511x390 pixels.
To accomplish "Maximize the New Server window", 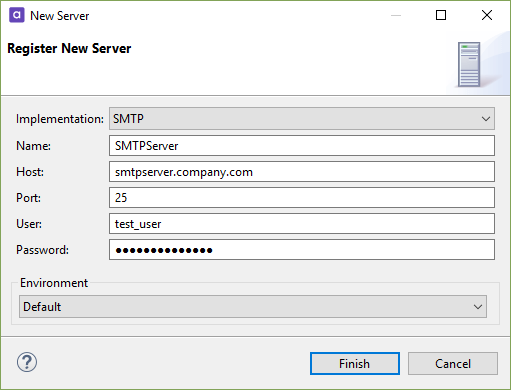I will (x=441, y=15).
